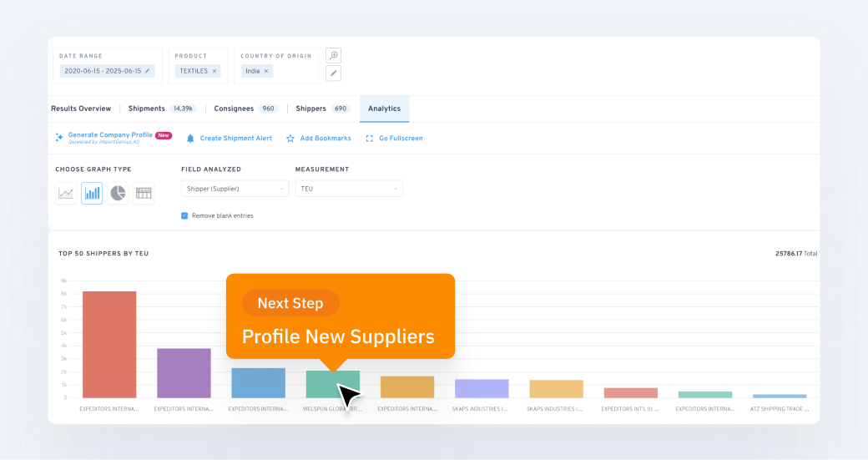The height and width of the screenshot is (460, 868).
Task: Select the line graph type icon
Action: pyautogui.click(x=66, y=193)
